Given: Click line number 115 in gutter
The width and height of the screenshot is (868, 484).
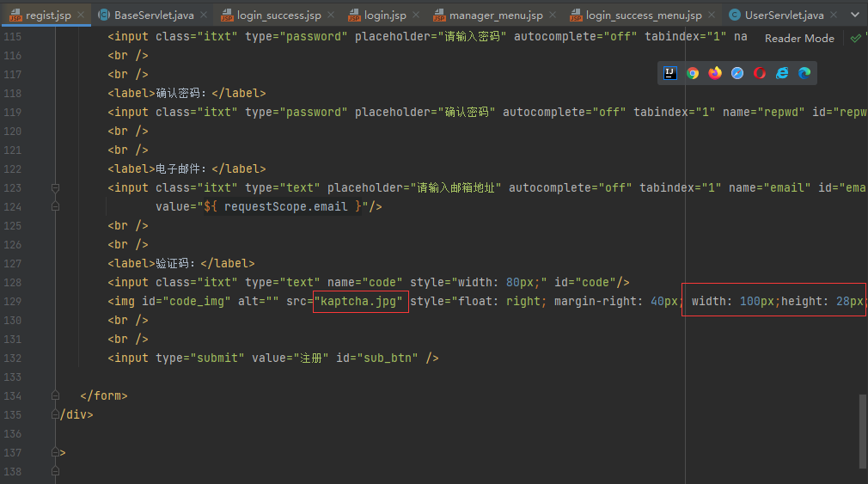Looking at the screenshot, I should click(13, 37).
